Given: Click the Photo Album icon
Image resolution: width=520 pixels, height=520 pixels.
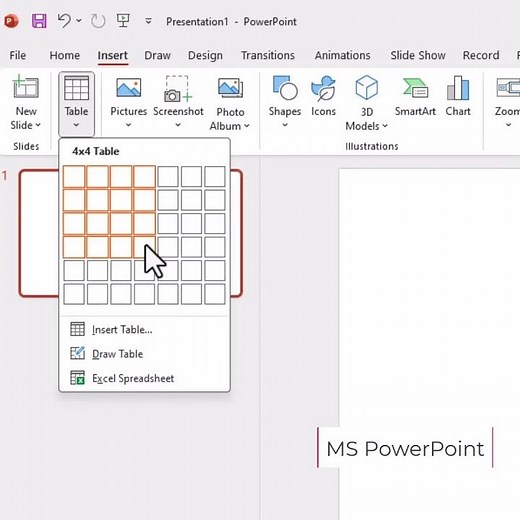Looking at the screenshot, I should point(230,88).
